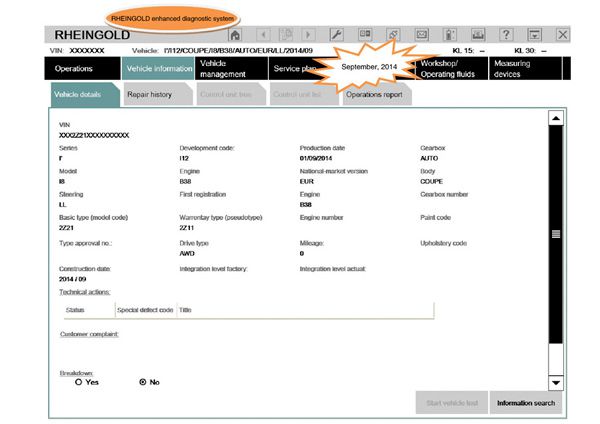Click the scrollbar up arrow

click(556, 119)
